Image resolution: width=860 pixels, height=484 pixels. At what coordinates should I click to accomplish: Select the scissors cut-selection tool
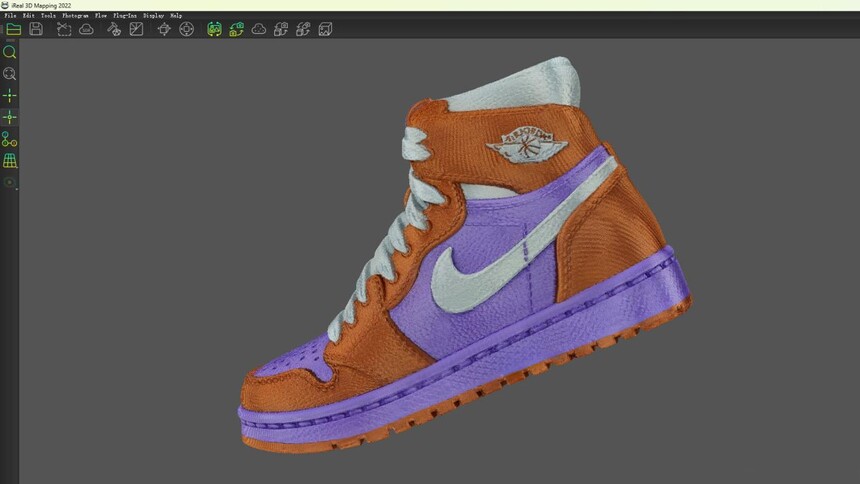point(64,29)
